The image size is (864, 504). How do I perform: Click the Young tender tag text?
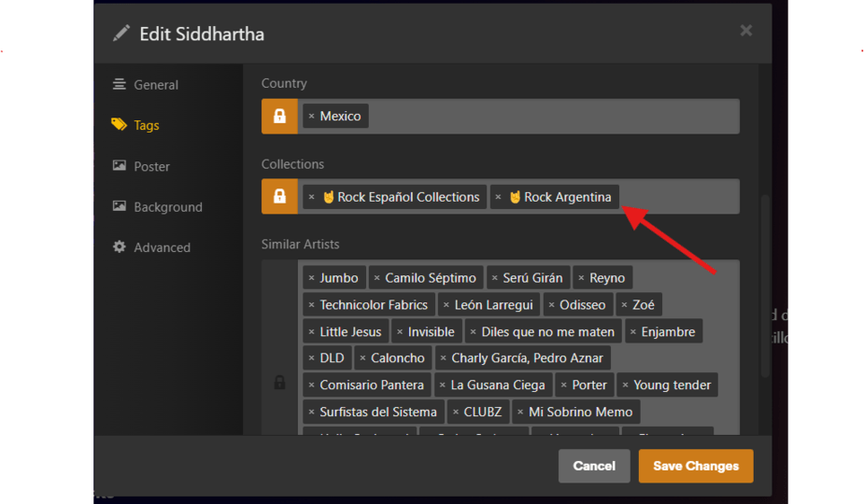[673, 385]
